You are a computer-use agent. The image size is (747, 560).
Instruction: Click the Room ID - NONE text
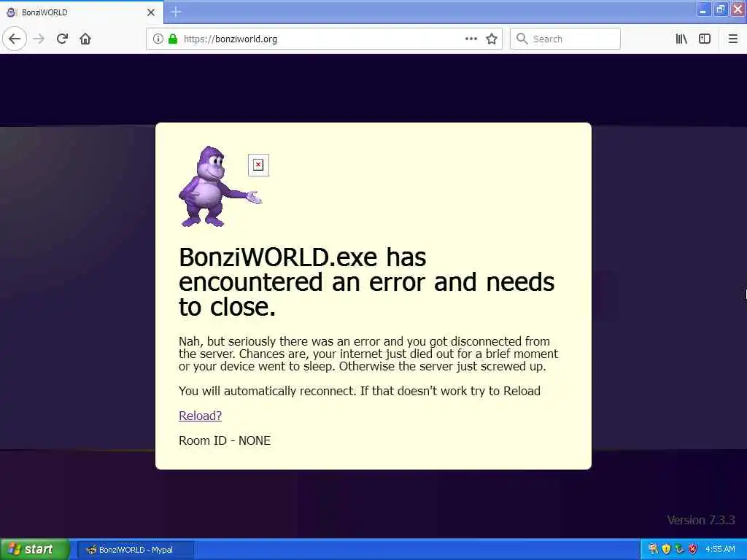[225, 440]
